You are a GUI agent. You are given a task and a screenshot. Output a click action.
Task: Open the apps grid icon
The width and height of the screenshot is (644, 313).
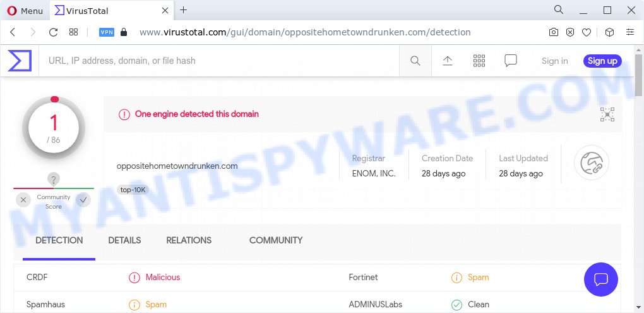tap(479, 61)
